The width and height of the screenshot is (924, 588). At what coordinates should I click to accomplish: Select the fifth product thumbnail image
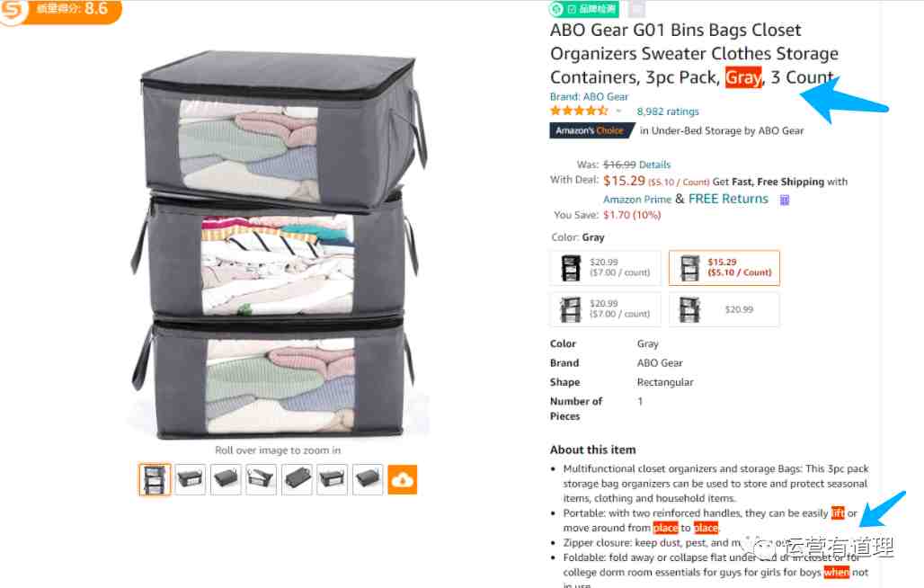pyautogui.click(x=297, y=479)
